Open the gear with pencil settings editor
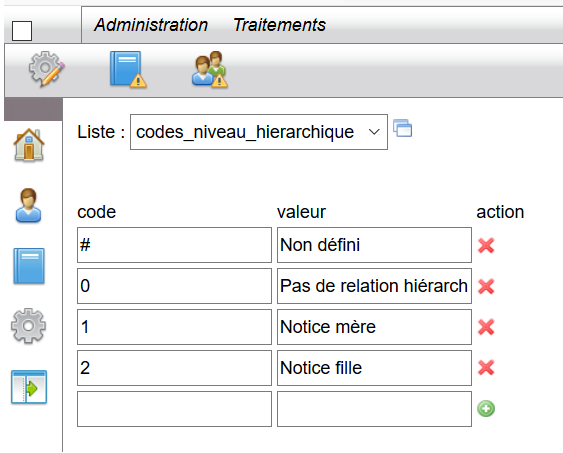 (47, 69)
